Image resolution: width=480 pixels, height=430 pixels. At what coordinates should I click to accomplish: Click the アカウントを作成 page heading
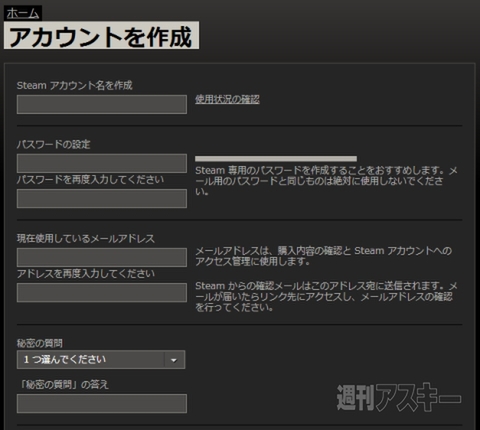(101, 36)
